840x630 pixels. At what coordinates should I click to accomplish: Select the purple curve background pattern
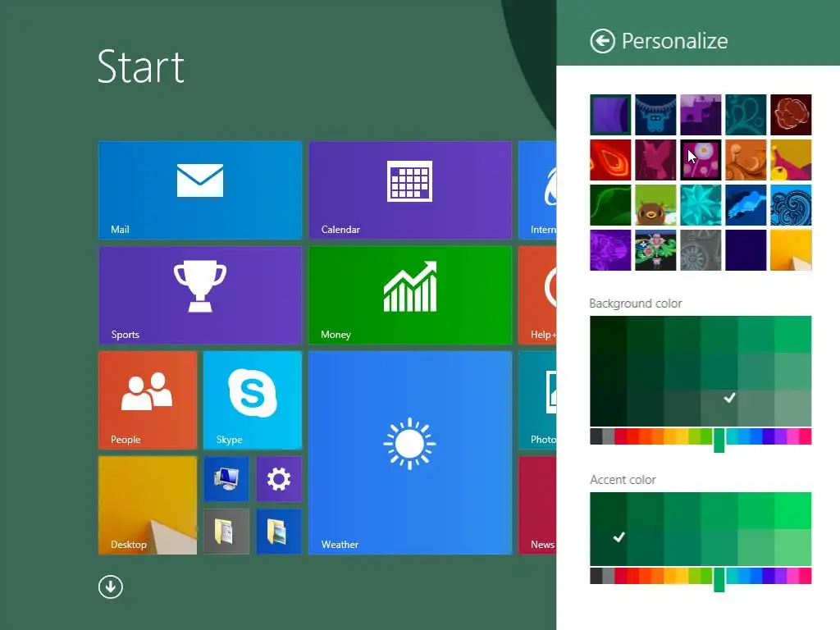[610, 115]
